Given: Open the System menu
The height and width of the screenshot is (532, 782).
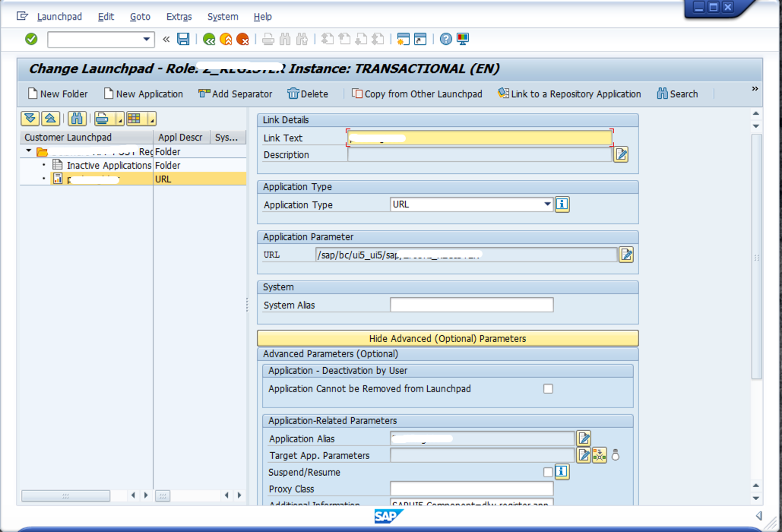Looking at the screenshot, I should pos(223,17).
